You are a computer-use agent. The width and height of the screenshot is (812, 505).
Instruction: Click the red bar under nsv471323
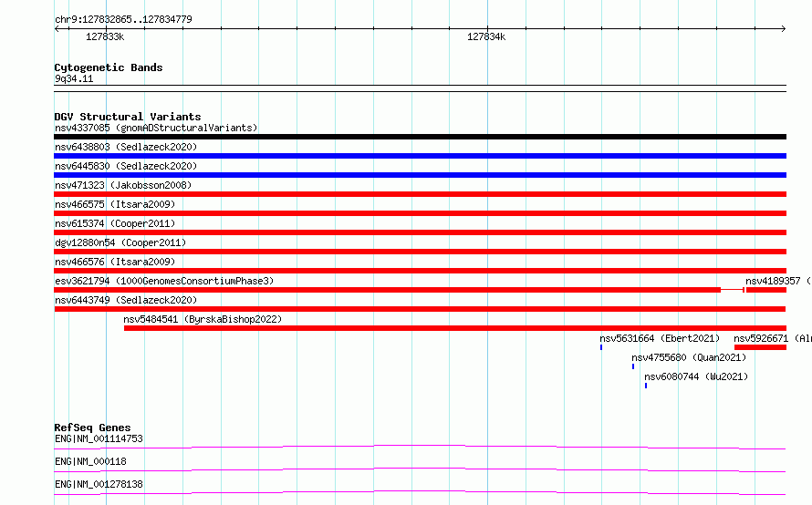[420, 194]
